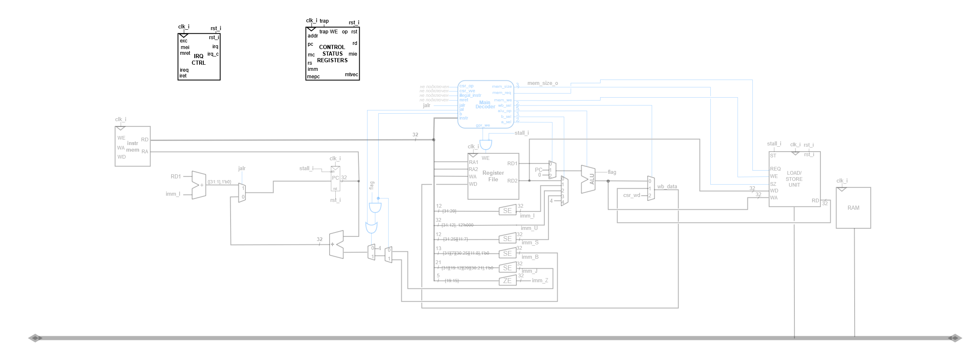Click the imm_B signal label

coord(530,257)
